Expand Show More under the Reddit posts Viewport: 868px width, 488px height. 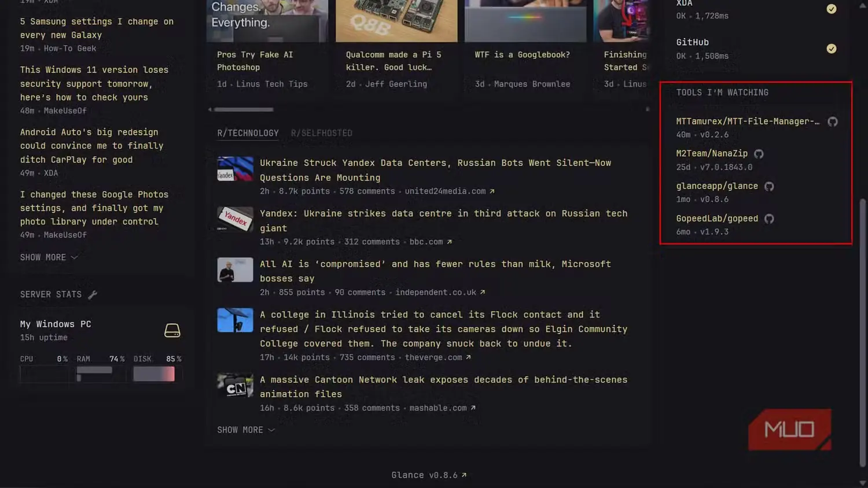(246, 430)
